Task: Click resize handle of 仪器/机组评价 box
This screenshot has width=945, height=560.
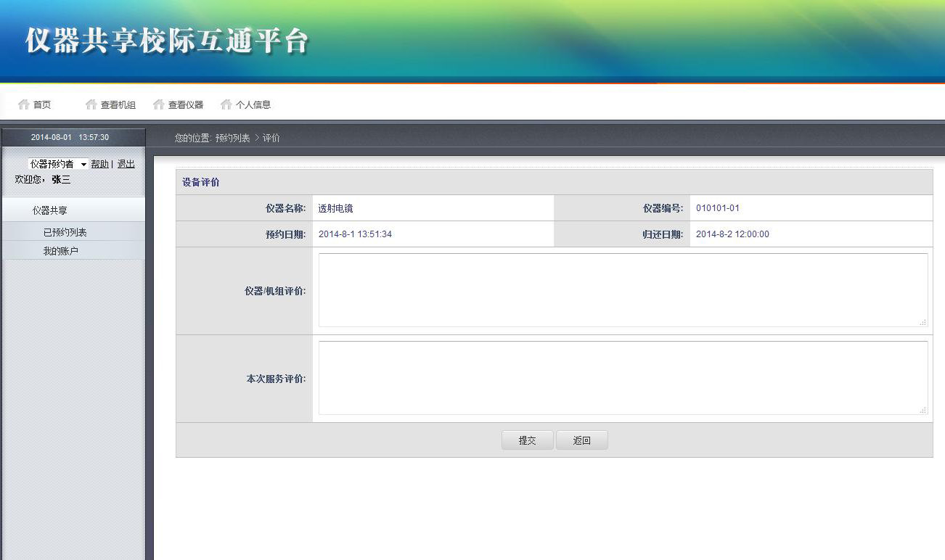Action: [923, 322]
